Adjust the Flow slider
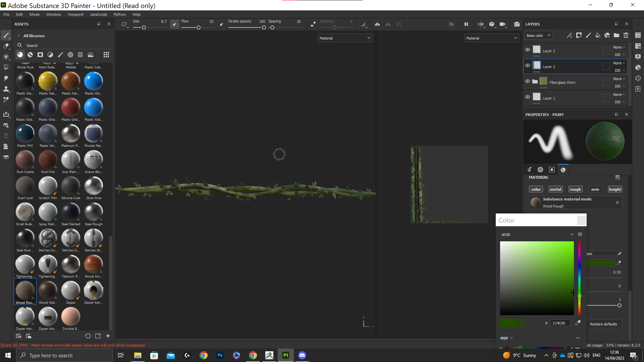644x362 pixels. click(198, 27)
